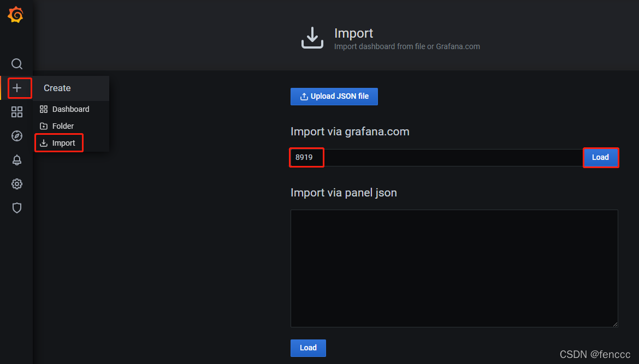Open the Alerting bell icon
Screen dimensions: 639x364
point(17,160)
